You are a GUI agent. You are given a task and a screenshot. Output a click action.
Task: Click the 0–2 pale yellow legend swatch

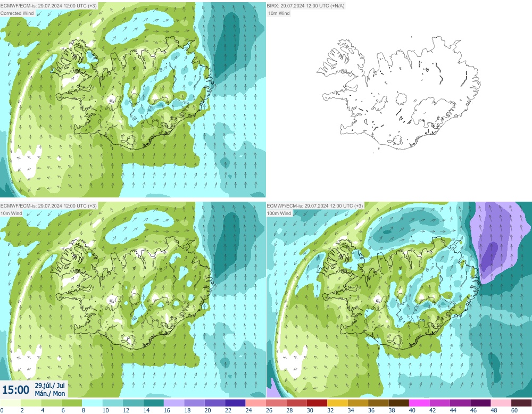pos(11,403)
